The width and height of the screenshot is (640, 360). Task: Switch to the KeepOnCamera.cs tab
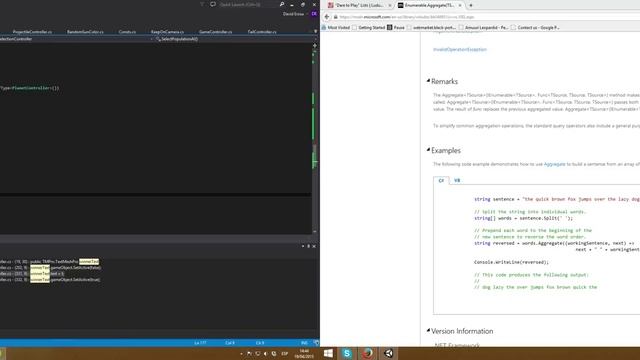point(167,32)
